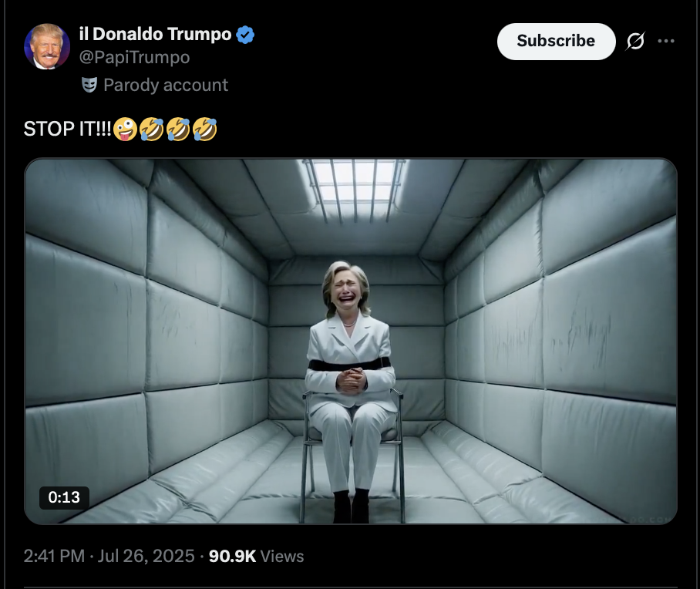Click the last rolling-laughing emoji
The image size is (700, 589).
click(x=205, y=129)
